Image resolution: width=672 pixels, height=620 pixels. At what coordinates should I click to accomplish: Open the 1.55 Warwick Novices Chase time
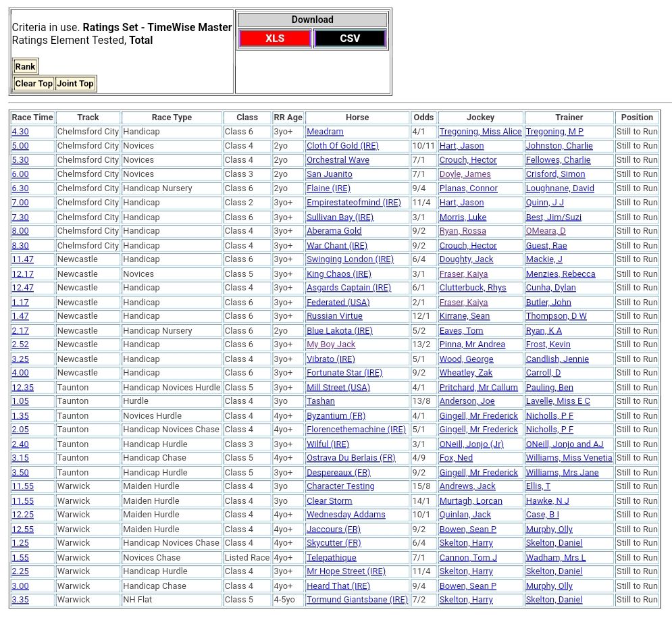(20, 558)
